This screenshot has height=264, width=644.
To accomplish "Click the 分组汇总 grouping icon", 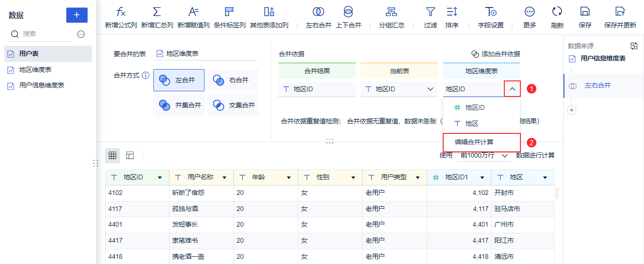I will click(392, 12).
